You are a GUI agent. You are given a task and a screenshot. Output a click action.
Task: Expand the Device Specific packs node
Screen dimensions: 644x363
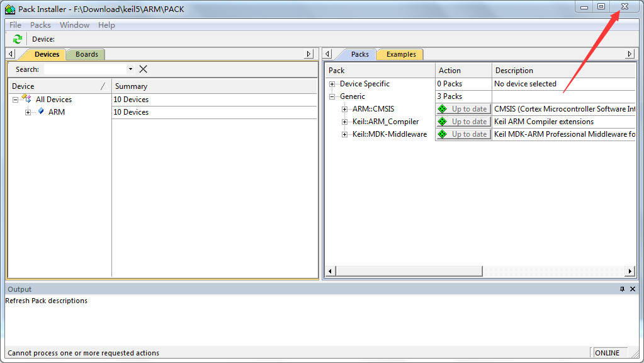[x=332, y=84]
